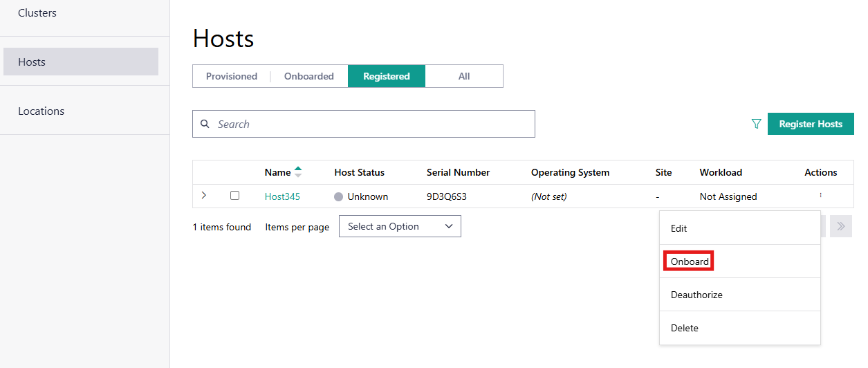
Task: Open the filter funnel icon
Action: (756, 125)
